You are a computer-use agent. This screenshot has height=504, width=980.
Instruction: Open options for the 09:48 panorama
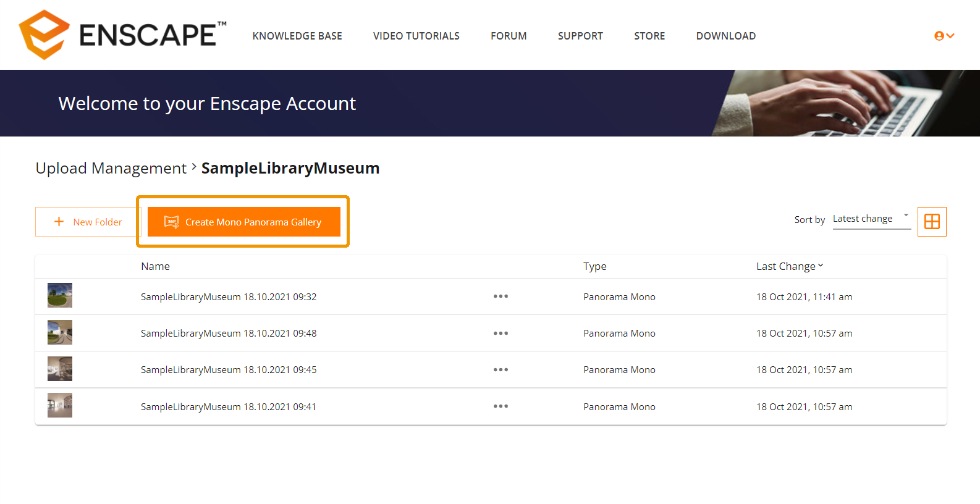[x=501, y=333]
